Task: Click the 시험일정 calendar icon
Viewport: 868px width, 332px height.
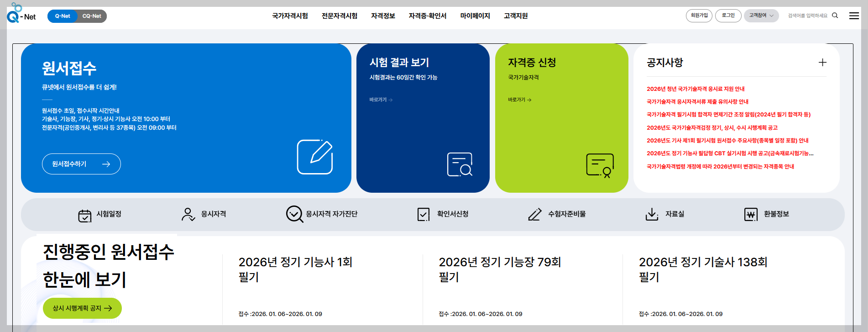Action: [x=85, y=215]
